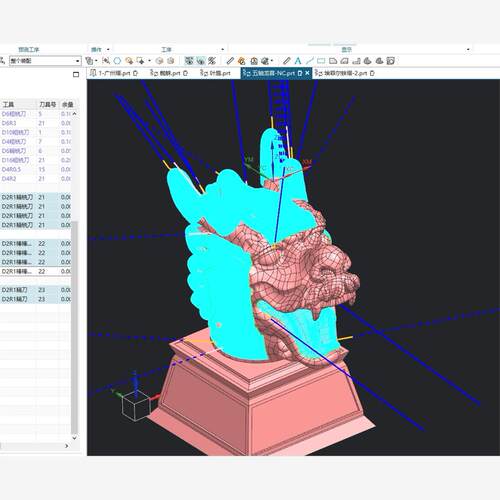Select the circle selection icon in toolbar

[117, 61]
